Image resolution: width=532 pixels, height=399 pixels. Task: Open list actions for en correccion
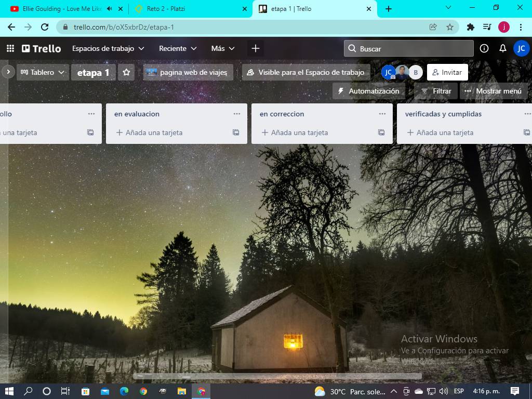[x=382, y=114]
